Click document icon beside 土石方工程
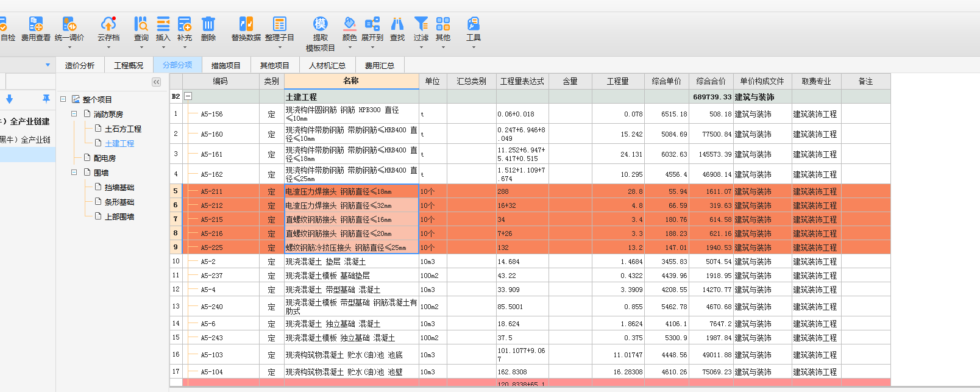 [98, 128]
